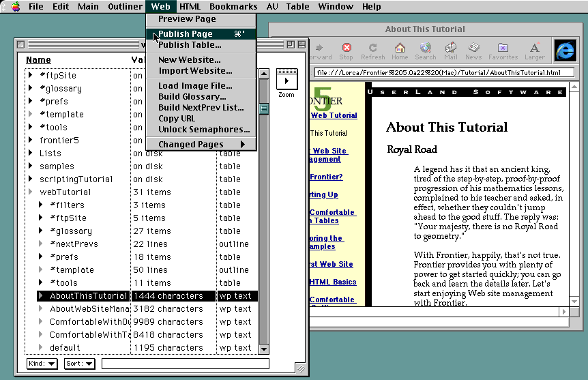Expand the webTutorial table triangle
The image size is (588, 380).
click(31, 192)
